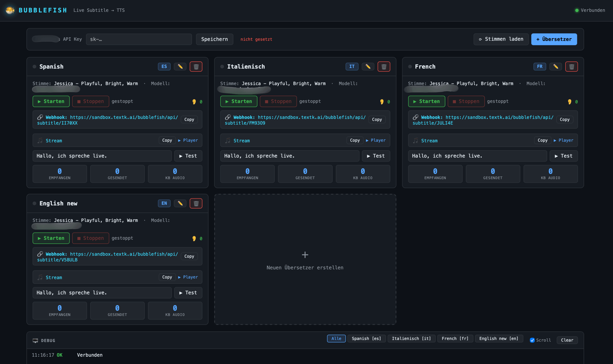Screen dimensions: 613x364
Task: Click Neuen Übersetzer erstellen placeholder card
Action: (305, 260)
